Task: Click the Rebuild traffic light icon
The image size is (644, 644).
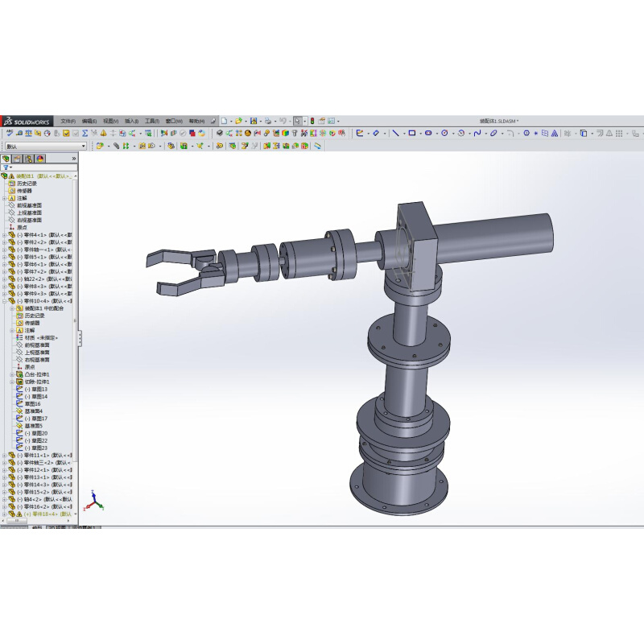Action: (312, 121)
